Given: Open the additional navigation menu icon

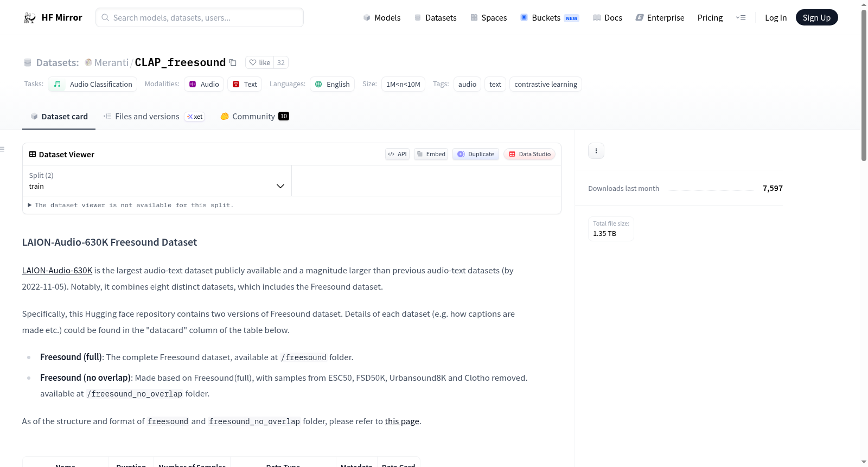Looking at the screenshot, I should [741, 18].
